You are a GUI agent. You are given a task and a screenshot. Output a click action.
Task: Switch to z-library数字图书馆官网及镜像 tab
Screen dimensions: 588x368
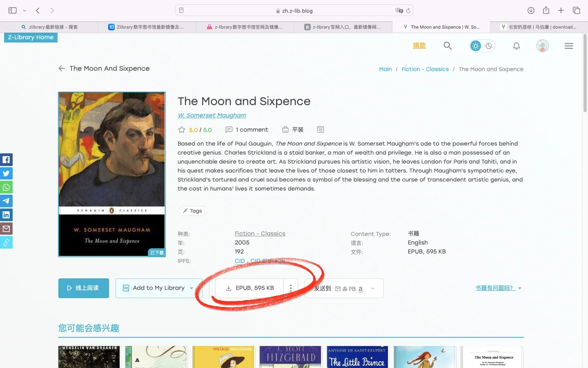coord(245,27)
